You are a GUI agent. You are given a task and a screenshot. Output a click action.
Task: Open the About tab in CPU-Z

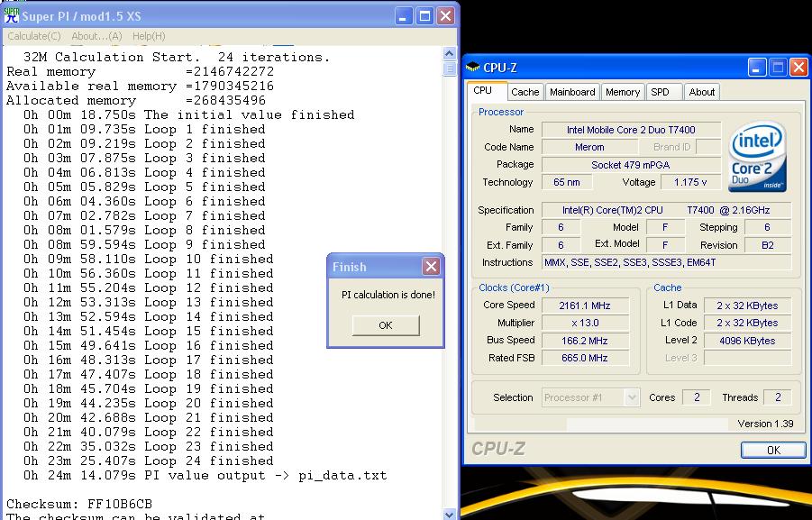[x=702, y=92]
